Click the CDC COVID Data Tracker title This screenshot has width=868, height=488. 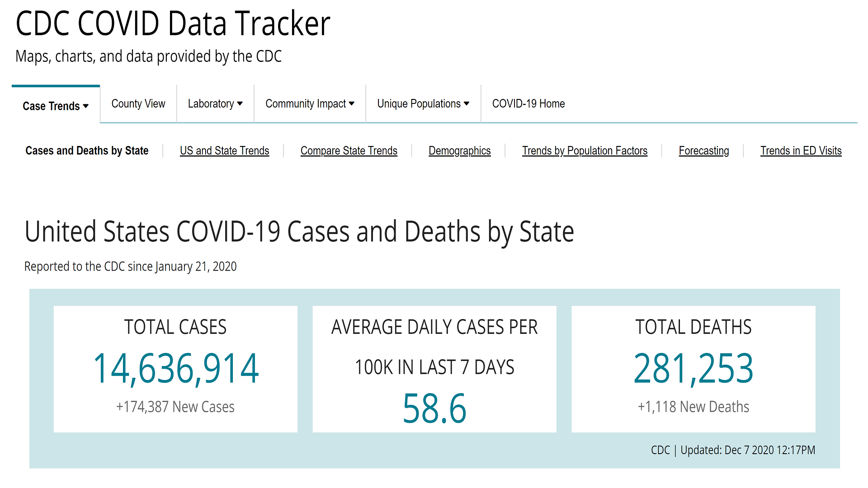click(173, 23)
